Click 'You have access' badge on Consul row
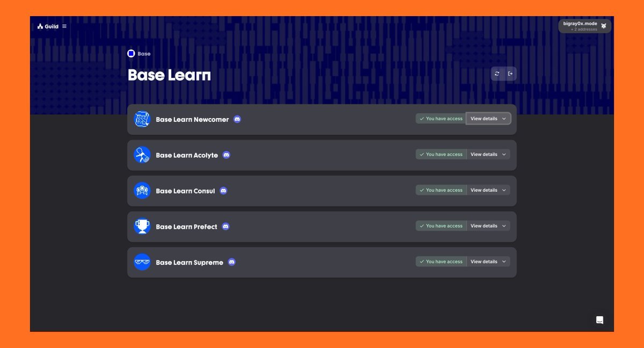644x348 pixels. pos(441,190)
